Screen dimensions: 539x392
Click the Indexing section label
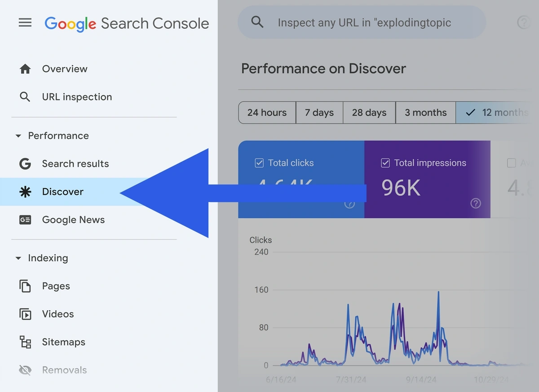pyautogui.click(x=48, y=258)
